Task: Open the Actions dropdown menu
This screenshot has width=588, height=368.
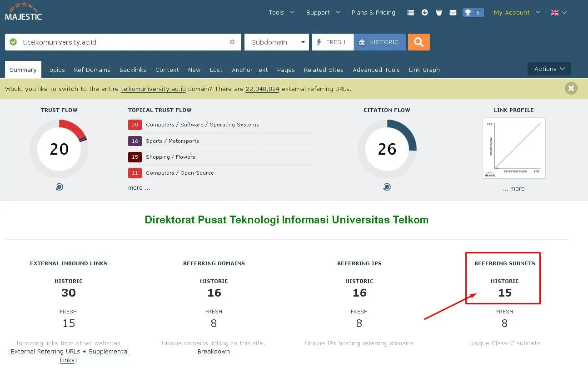Action: (549, 69)
